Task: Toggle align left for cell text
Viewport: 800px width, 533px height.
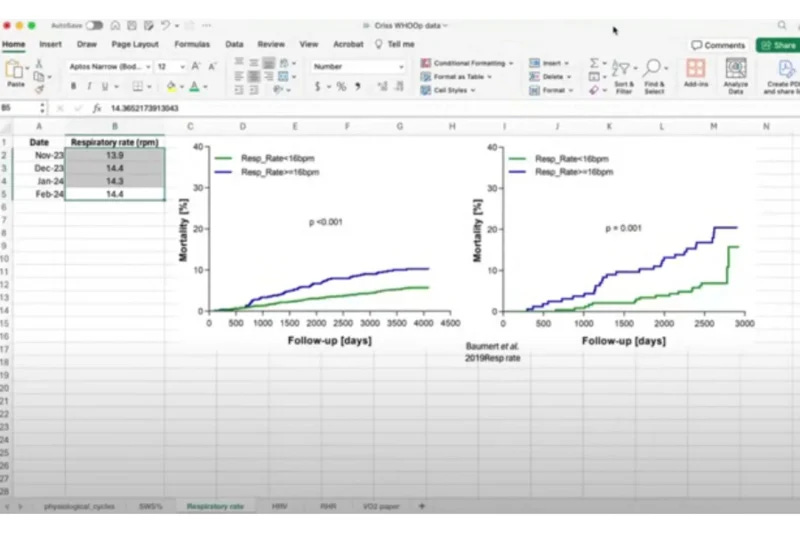Action: (x=239, y=77)
